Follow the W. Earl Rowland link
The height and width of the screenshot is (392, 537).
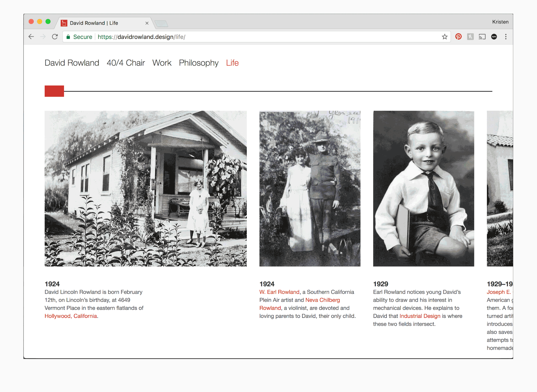pyautogui.click(x=279, y=292)
